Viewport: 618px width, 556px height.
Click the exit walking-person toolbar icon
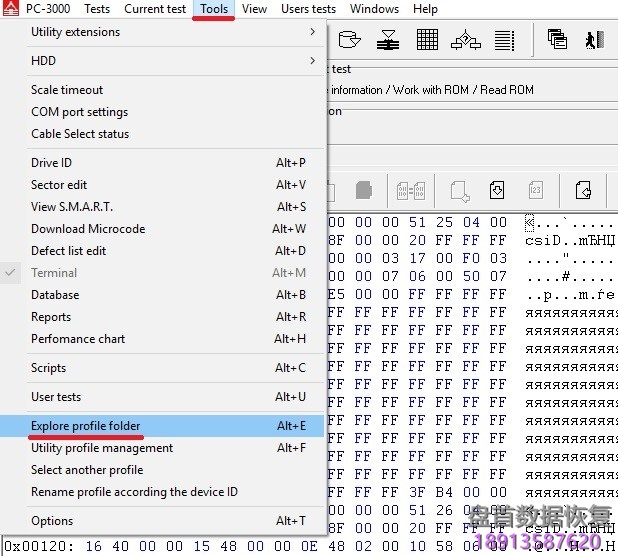tap(595, 39)
